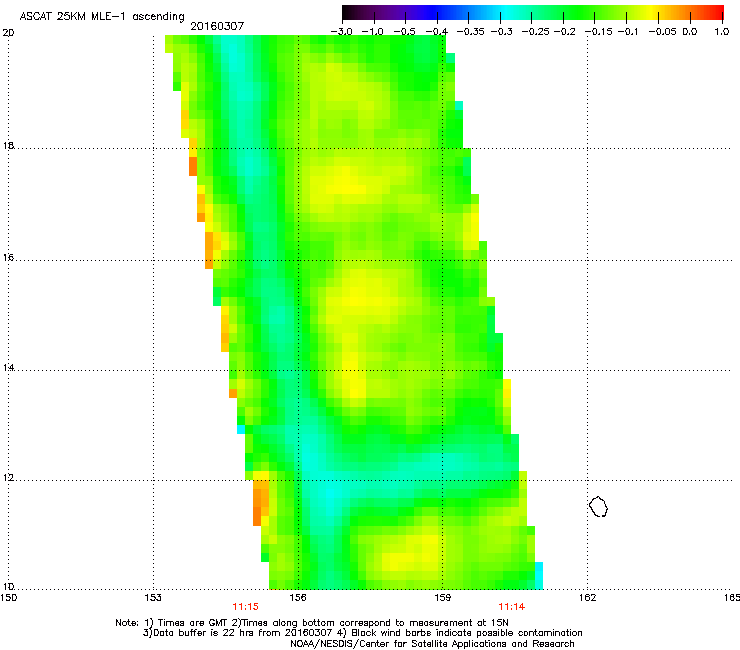740x650 pixels.
Task: Click the 0.0 color scale label
Action: click(690, 32)
